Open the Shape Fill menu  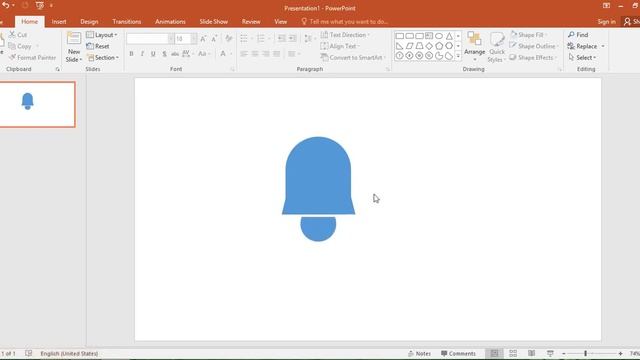[528, 35]
